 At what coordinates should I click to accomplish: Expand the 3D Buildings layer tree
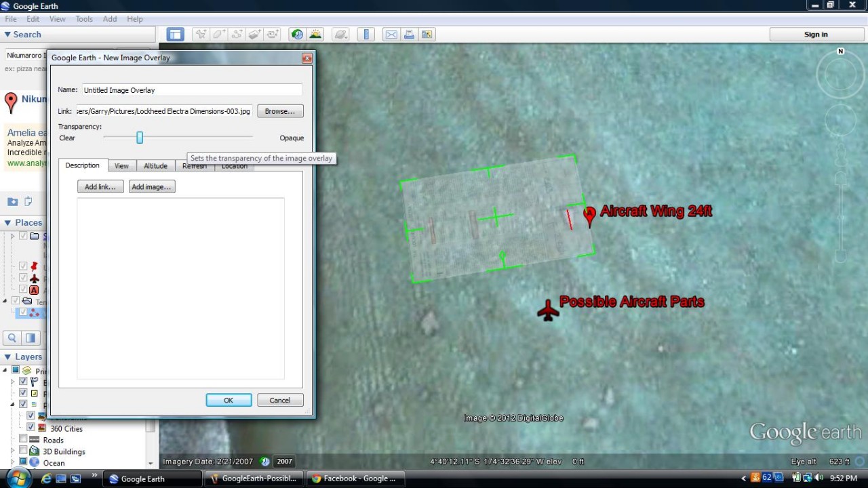tap(12, 451)
